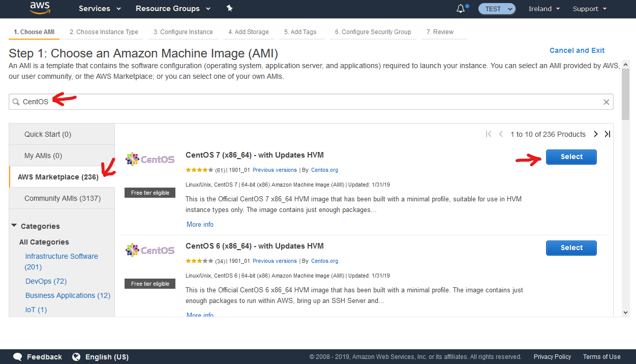Select the My AMIs (0) tab
The height and width of the screenshot is (364, 636).
[x=62, y=156]
